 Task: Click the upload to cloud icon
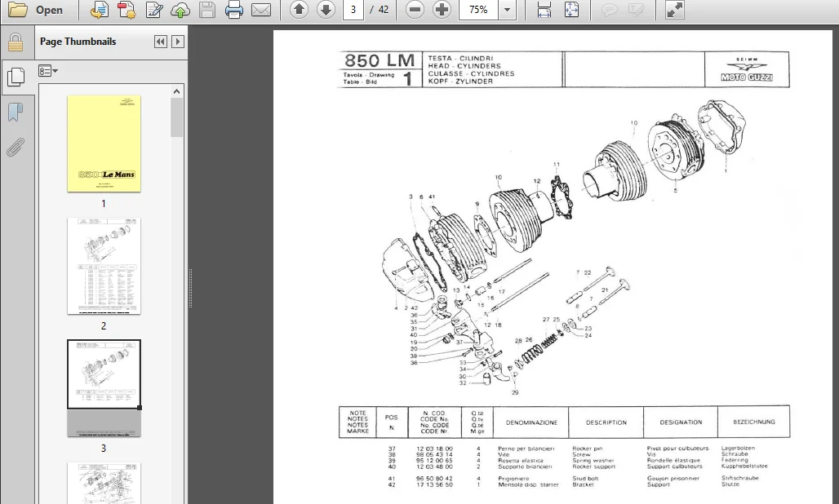(180, 10)
